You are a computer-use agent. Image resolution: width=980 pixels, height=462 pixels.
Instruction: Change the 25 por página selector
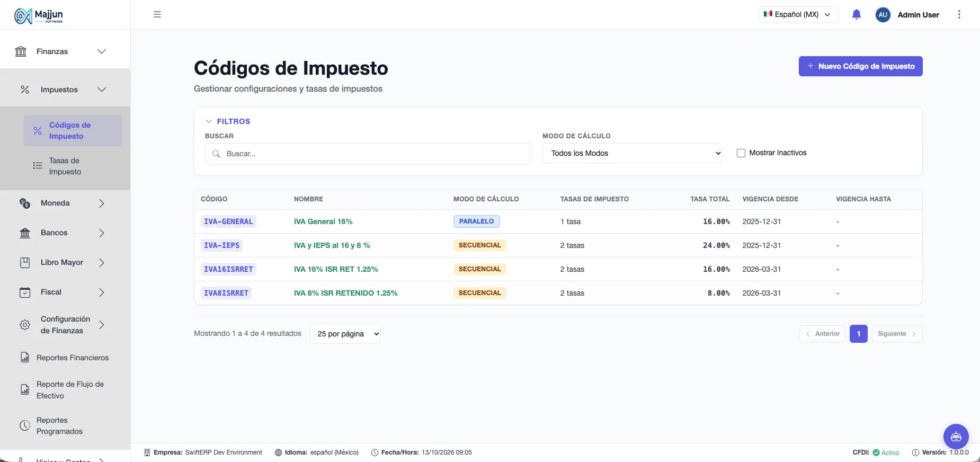(x=345, y=334)
